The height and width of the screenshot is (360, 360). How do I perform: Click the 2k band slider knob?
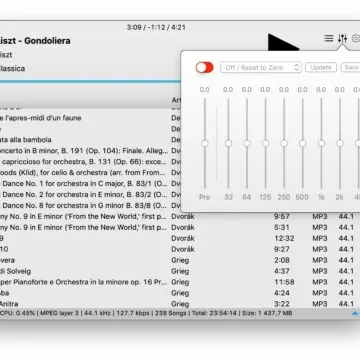click(340, 143)
